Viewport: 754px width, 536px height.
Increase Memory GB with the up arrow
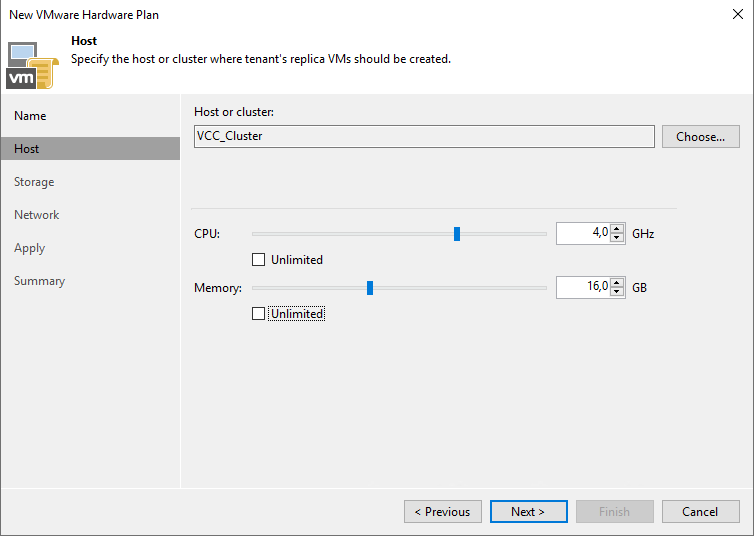point(617,282)
